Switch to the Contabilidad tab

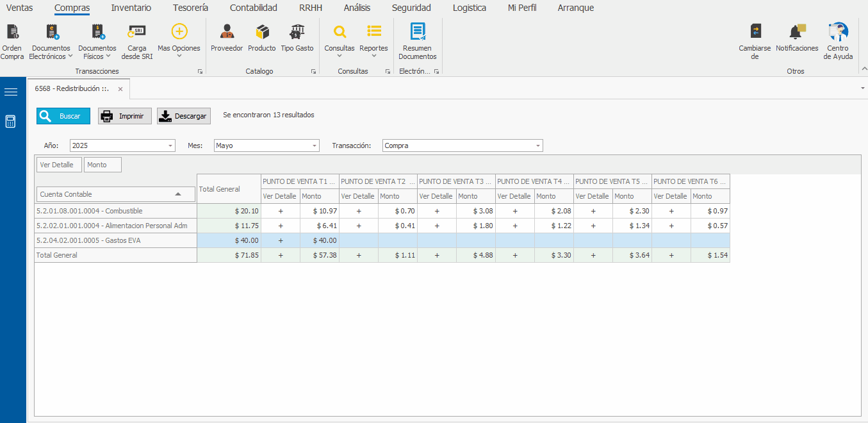pos(254,8)
